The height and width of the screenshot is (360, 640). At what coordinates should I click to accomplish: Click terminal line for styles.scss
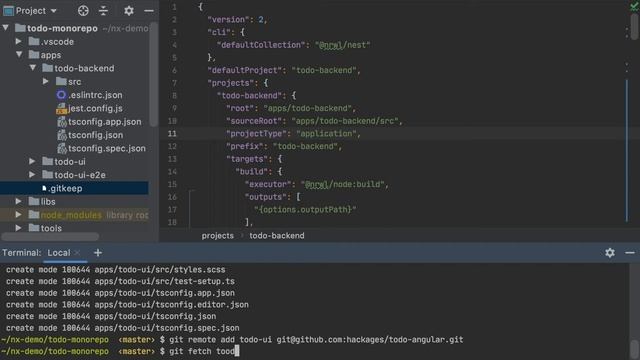point(116,270)
